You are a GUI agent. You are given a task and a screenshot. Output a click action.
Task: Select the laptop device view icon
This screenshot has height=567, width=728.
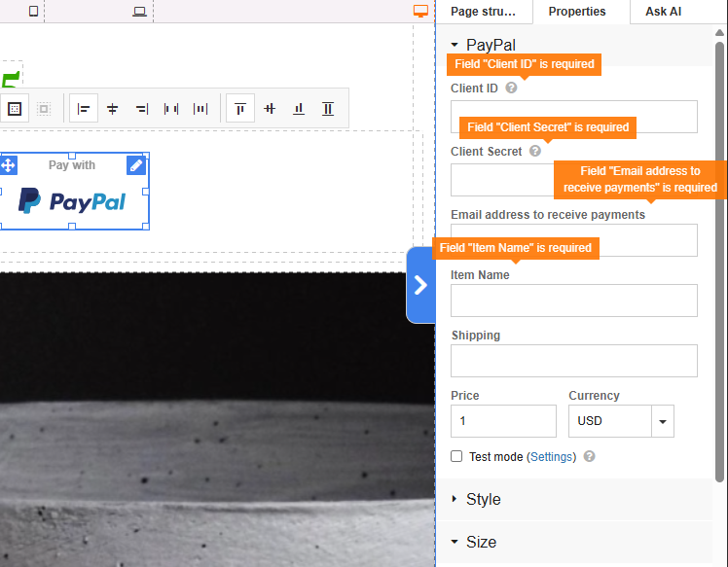pyautogui.click(x=140, y=11)
